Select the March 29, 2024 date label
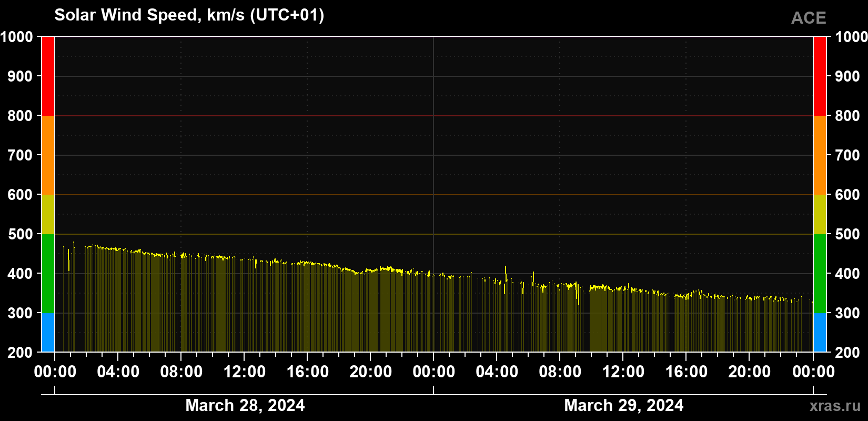Screen dimensions: 868x421 pyautogui.click(x=624, y=406)
